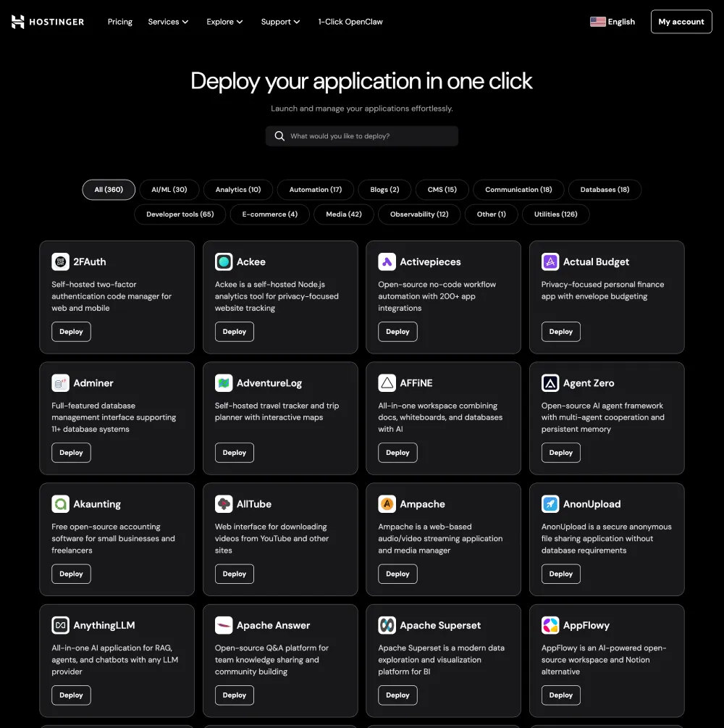Click the AFFiNE app icon

(387, 383)
